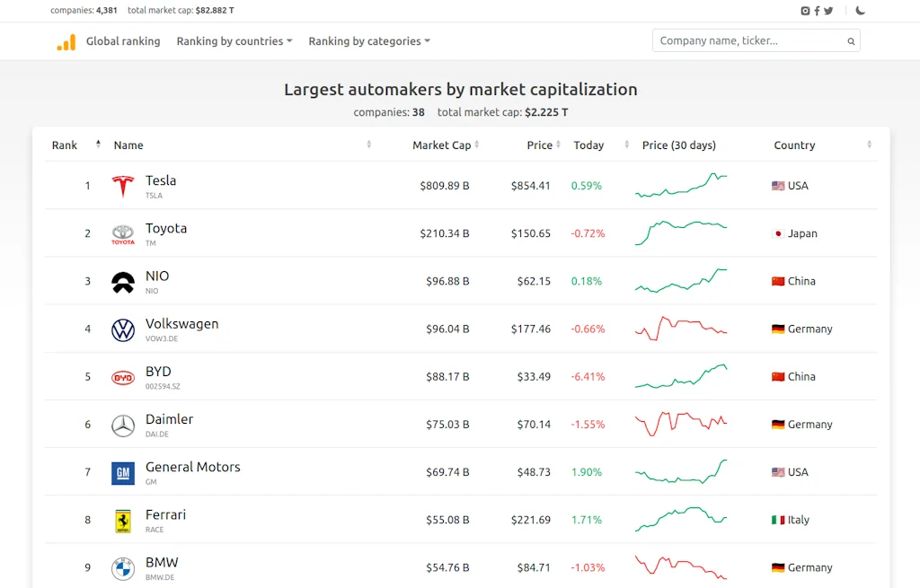Click the NIO company name link

pyautogui.click(x=157, y=276)
